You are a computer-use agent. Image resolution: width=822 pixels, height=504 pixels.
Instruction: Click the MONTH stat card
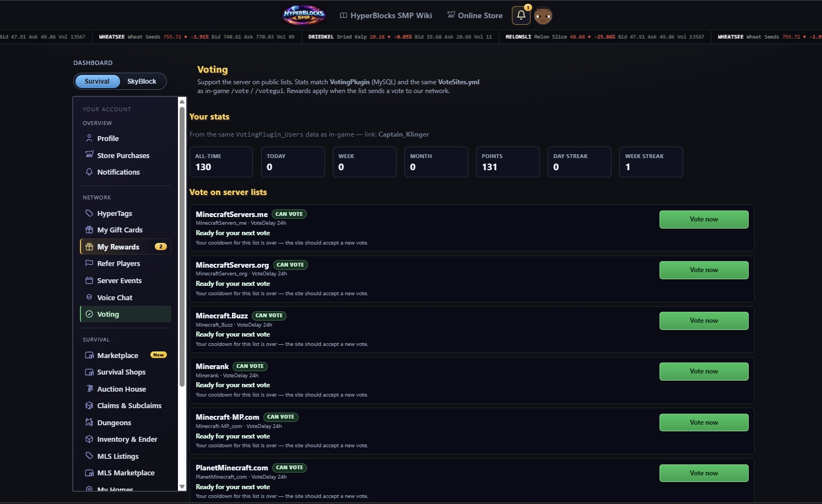[436, 162]
